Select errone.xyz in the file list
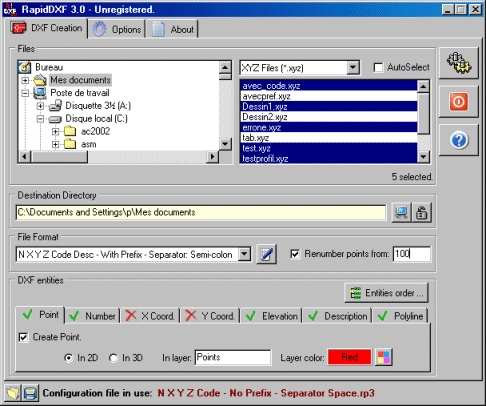 (328, 127)
